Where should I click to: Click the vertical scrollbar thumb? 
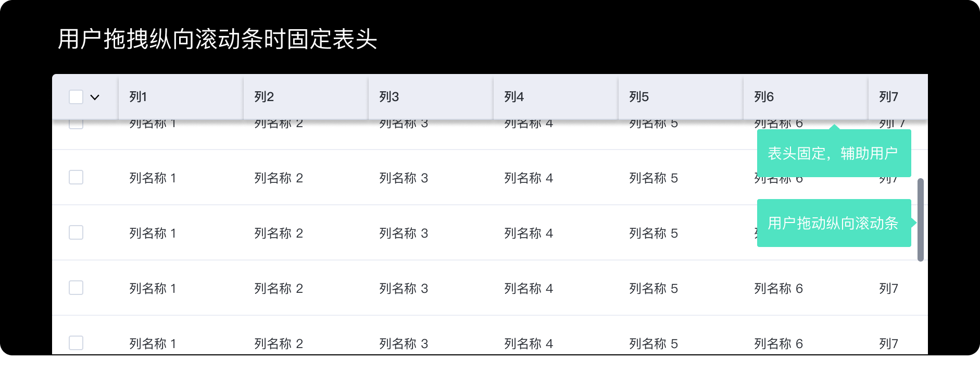coord(921,220)
